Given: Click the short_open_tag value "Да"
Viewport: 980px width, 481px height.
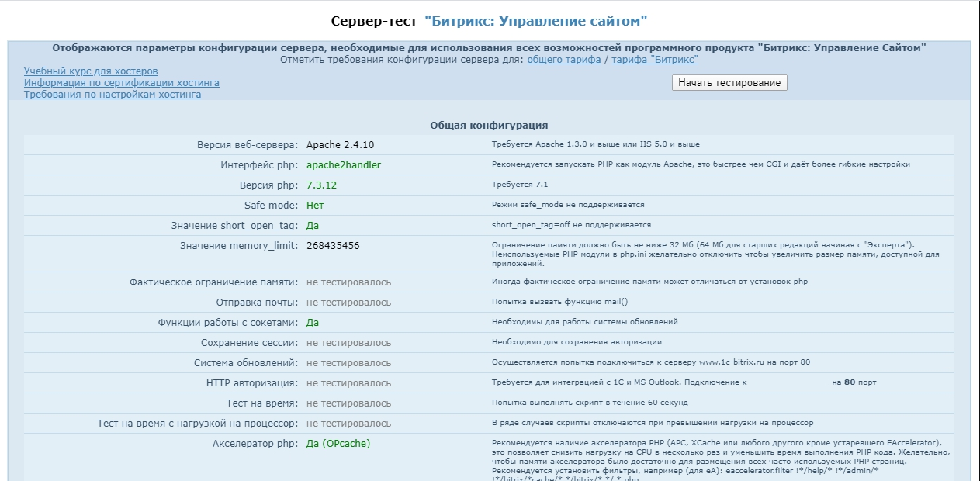Looking at the screenshot, I should [x=313, y=226].
